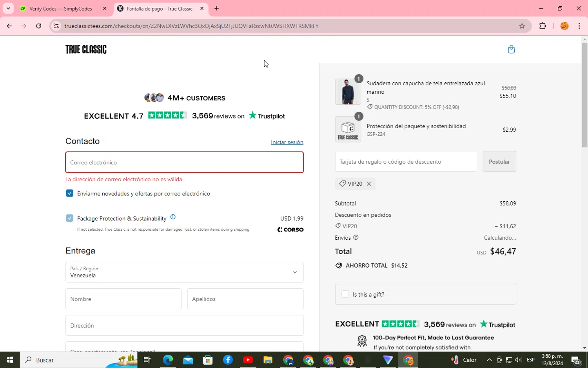This screenshot has width=588, height=368.
Task: Open a new browser tab
Action: click(x=216, y=9)
